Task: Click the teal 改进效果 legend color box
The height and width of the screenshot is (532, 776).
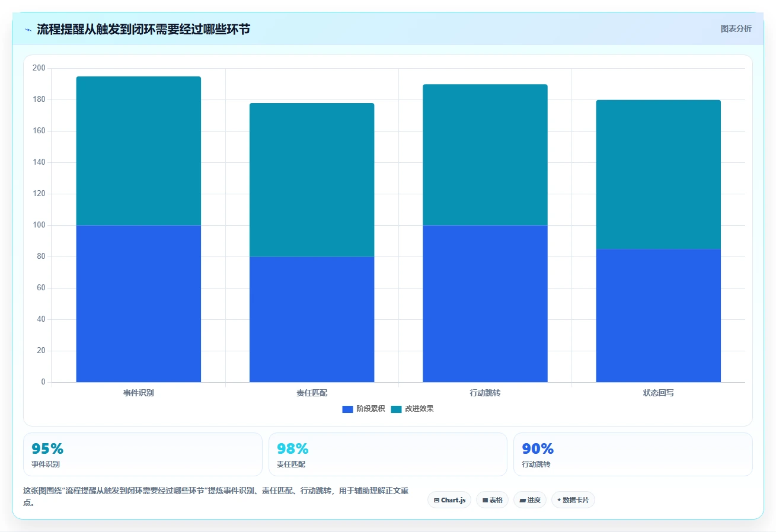Action: [x=396, y=409]
